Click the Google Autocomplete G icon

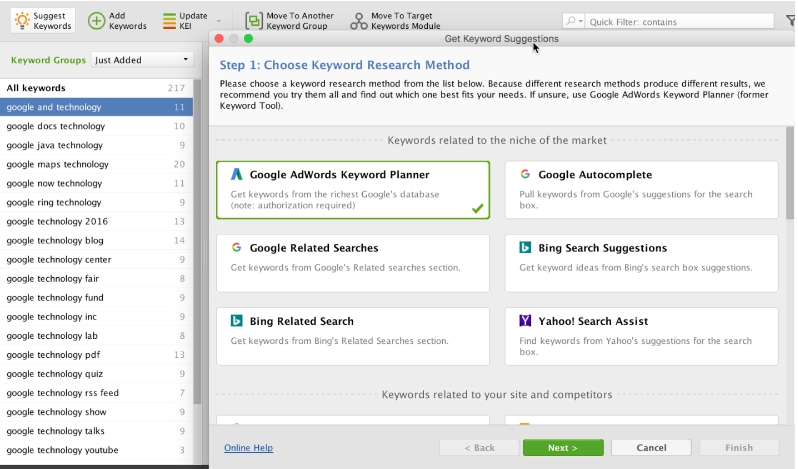(525, 174)
